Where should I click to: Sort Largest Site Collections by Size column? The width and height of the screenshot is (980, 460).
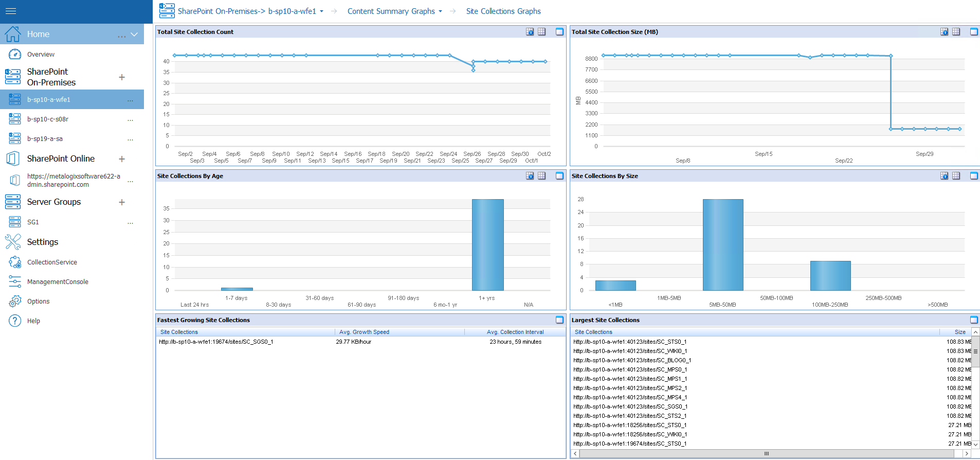[x=959, y=332]
